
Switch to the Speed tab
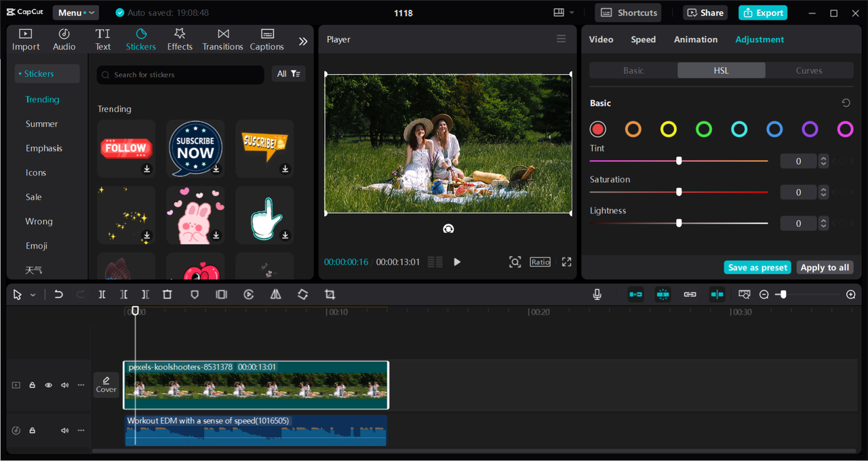point(644,39)
